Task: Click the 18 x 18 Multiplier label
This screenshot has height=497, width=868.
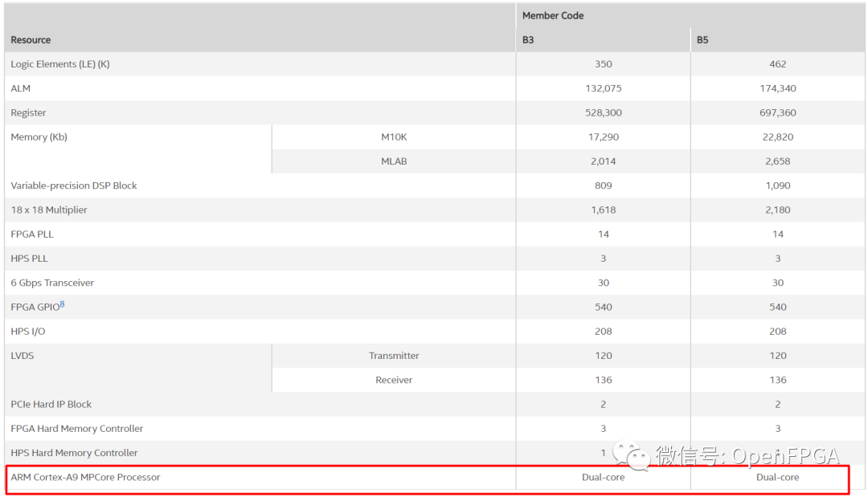Action: 49,210
